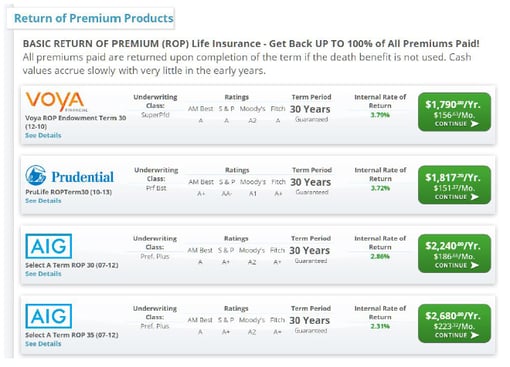
Task: Open See Details for Voya ROP Endowment Term
Action: pyautogui.click(x=43, y=135)
